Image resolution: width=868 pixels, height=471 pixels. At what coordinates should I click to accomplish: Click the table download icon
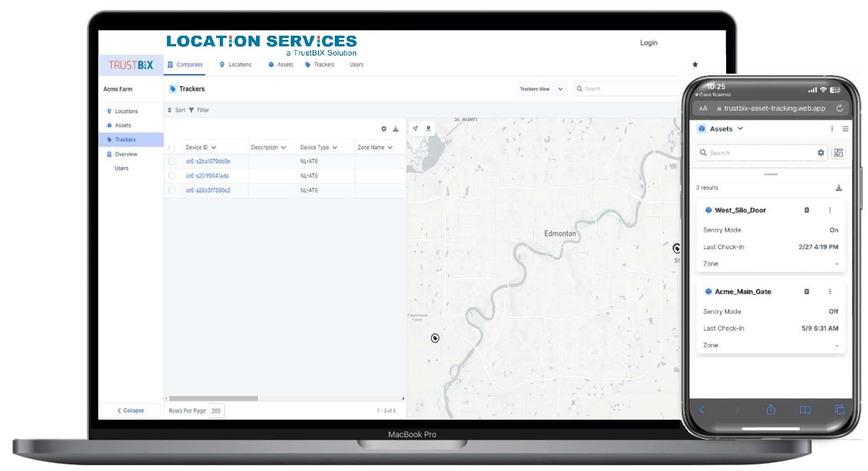pos(396,129)
